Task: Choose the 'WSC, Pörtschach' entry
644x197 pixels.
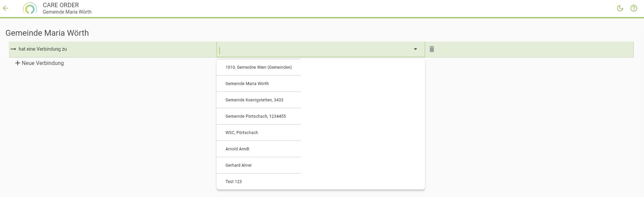Action: coord(241,133)
